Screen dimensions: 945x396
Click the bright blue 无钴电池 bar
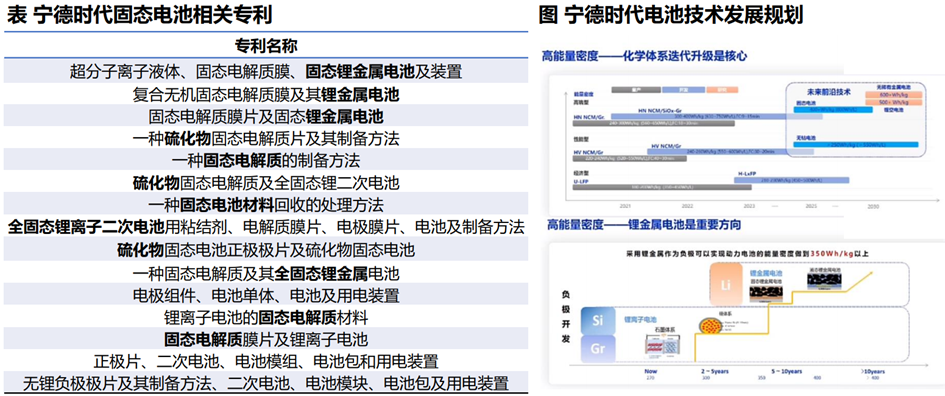click(856, 145)
